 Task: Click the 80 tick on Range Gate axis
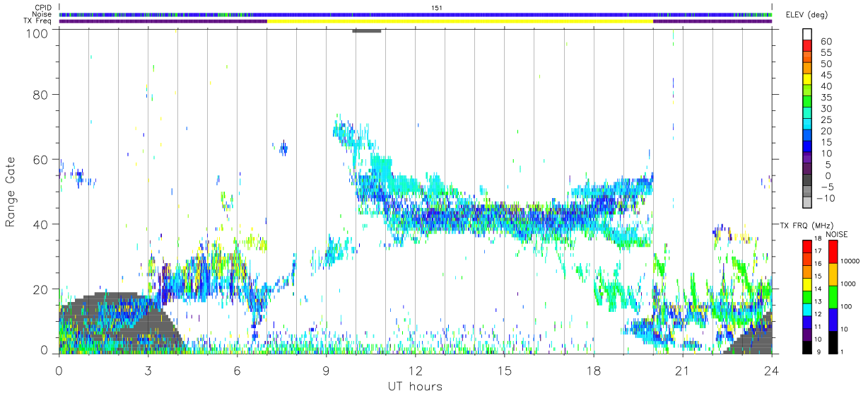(x=41, y=95)
